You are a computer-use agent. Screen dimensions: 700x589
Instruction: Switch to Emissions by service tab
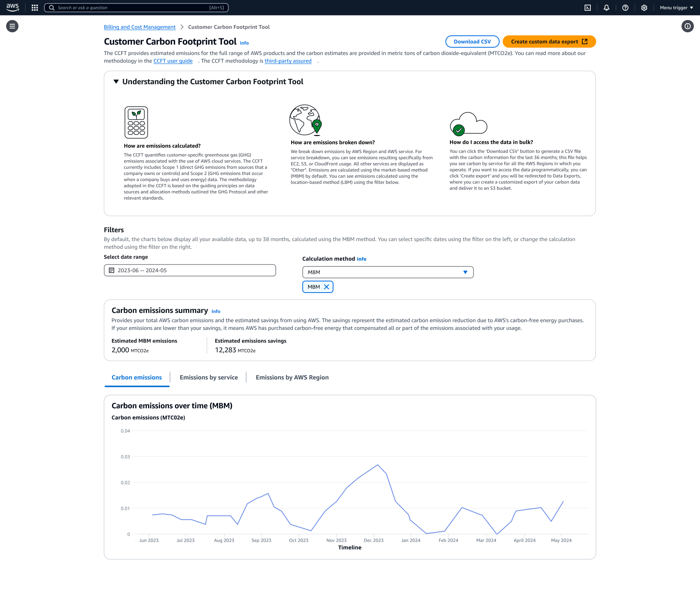coord(209,378)
